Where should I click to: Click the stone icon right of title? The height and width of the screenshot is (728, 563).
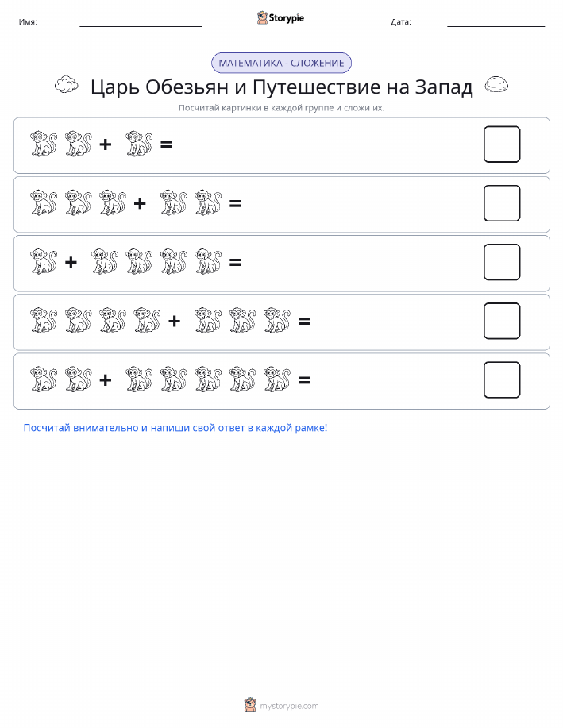coord(496,84)
